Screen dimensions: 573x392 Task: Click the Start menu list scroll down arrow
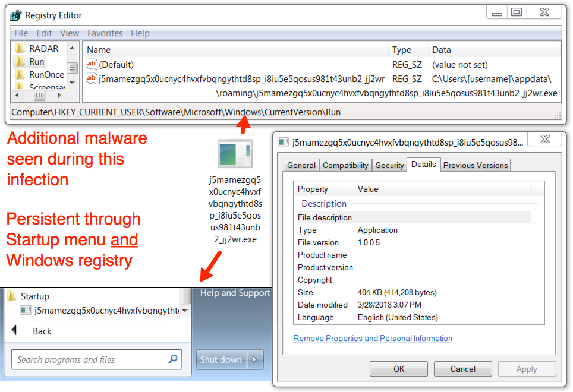185,311
